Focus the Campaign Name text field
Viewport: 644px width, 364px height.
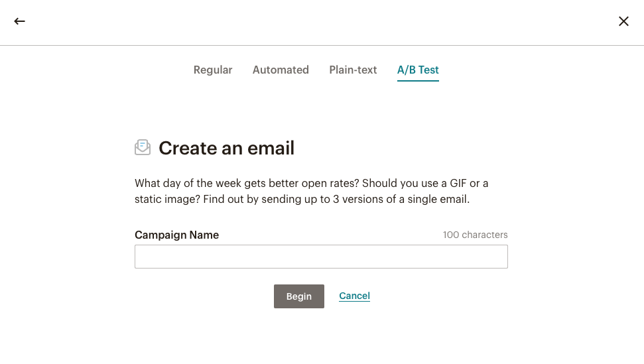coord(321,257)
